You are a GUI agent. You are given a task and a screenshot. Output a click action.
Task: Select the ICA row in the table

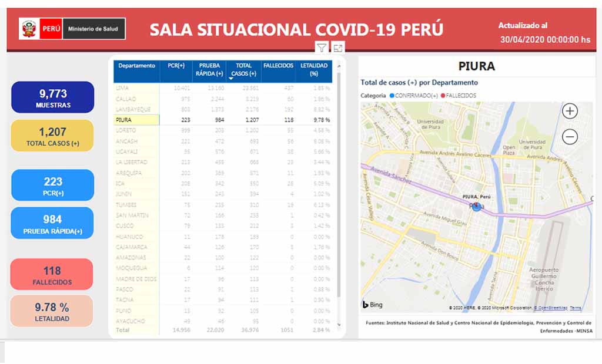click(x=223, y=184)
